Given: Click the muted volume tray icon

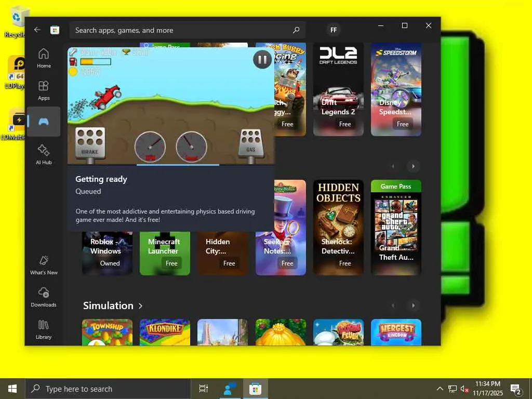Looking at the screenshot, I should (x=464, y=389).
